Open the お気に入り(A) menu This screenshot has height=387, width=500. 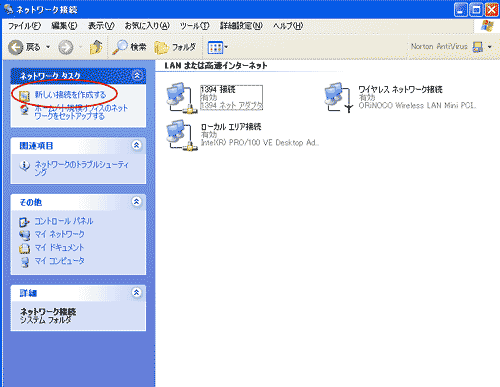click(x=147, y=26)
